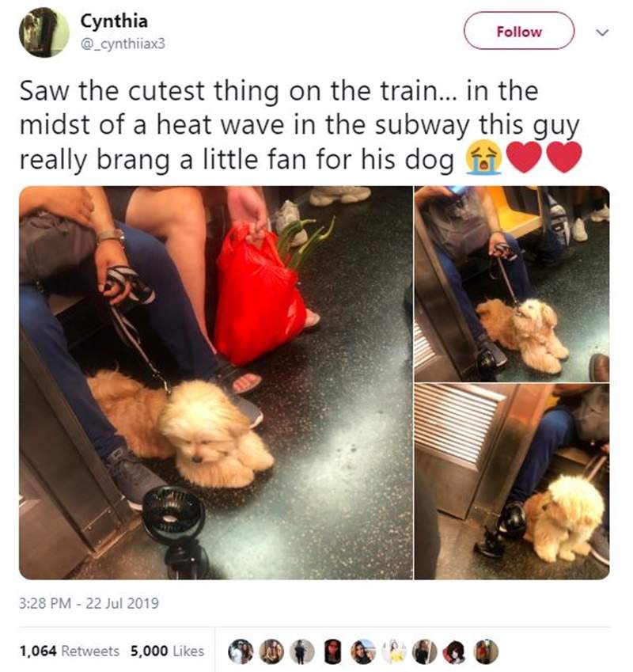Open the top-right photo of dog on leash

(x=512, y=283)
